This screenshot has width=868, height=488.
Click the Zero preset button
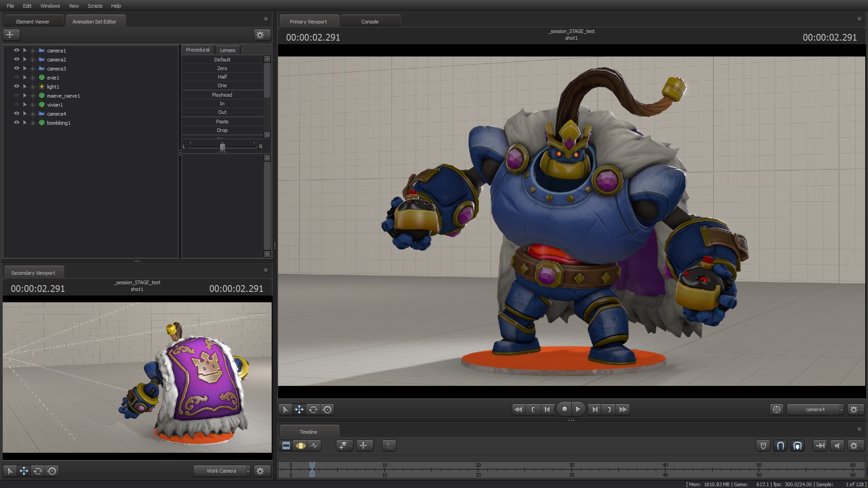click(222, 68)
